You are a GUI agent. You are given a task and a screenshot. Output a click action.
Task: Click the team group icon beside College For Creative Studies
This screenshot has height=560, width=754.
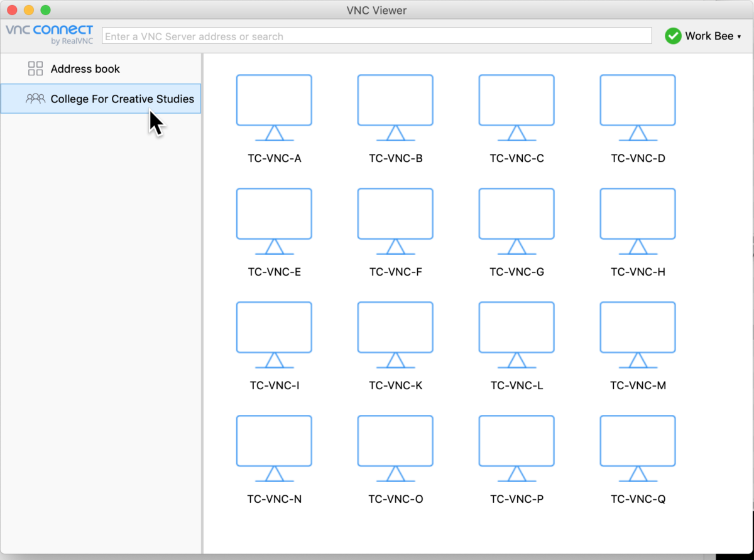point(36,99)
